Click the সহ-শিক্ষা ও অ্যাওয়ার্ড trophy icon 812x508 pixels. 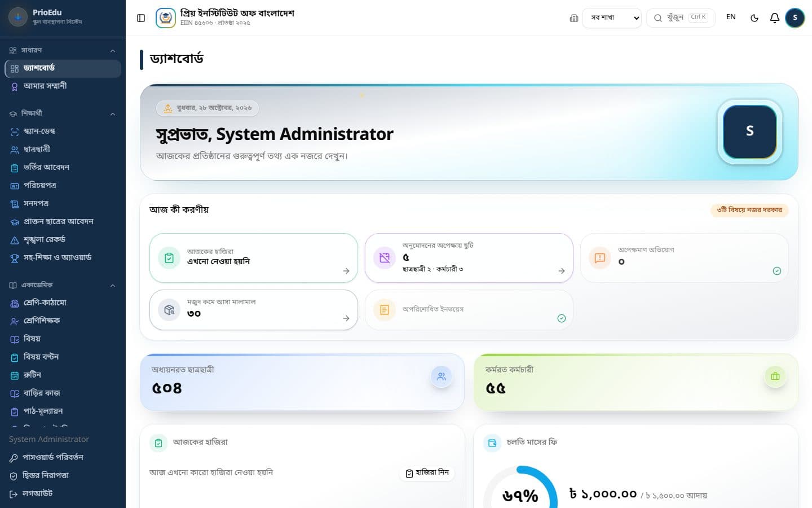click(x=15, y=258)
